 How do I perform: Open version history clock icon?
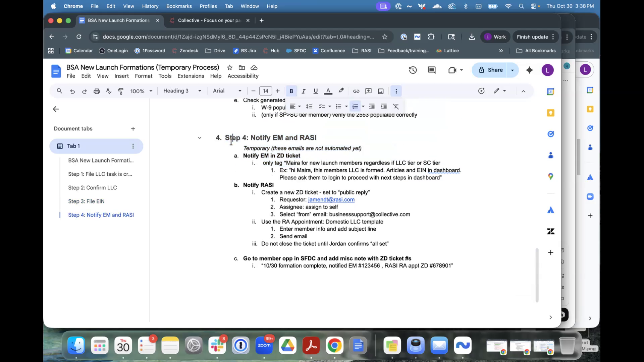pos(413,70)
